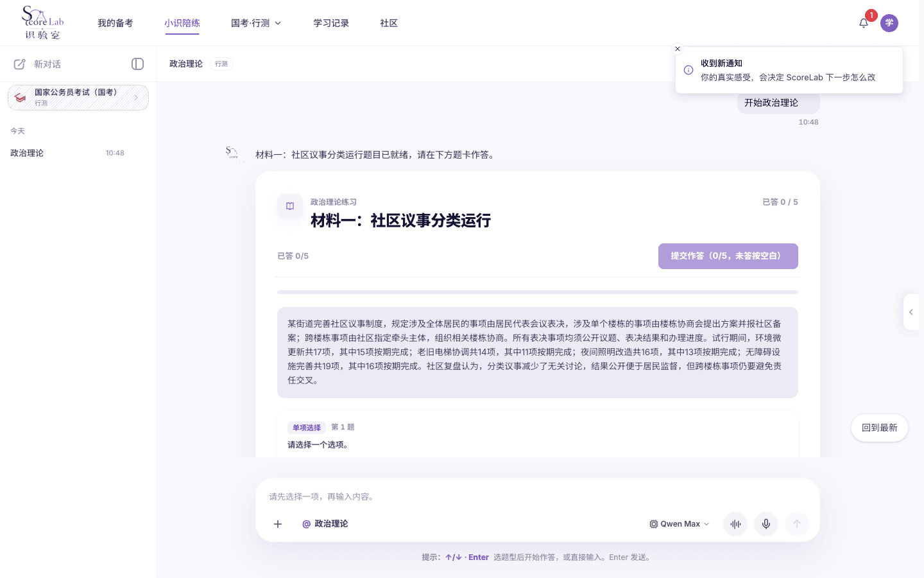
Task: Click the book icon on the practice card
Action: [x=290, y=206]
